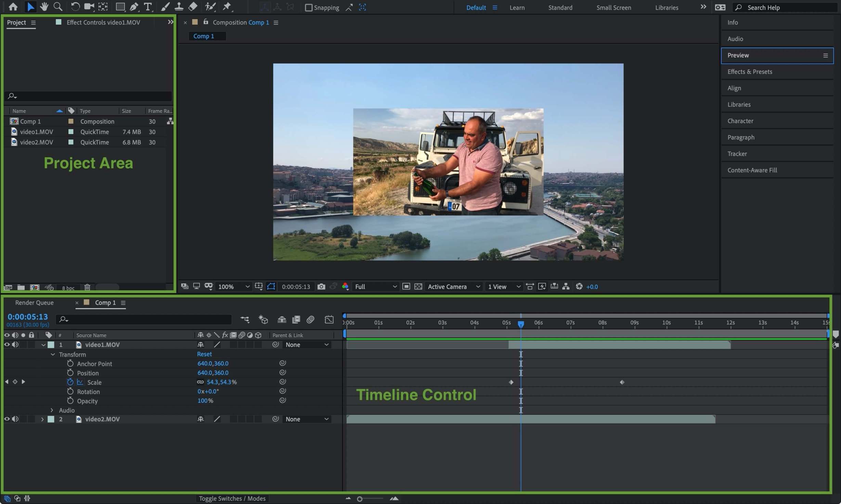
Task: Click the Solo layer switch for video1.MOV
Action: (x=23, y=344)
